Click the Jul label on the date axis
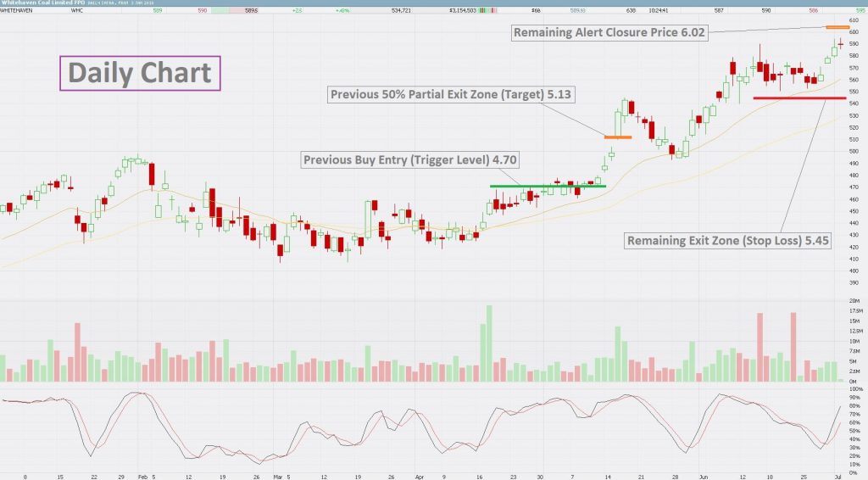Viewport: 868px width, 480px height. click(837, 476)
